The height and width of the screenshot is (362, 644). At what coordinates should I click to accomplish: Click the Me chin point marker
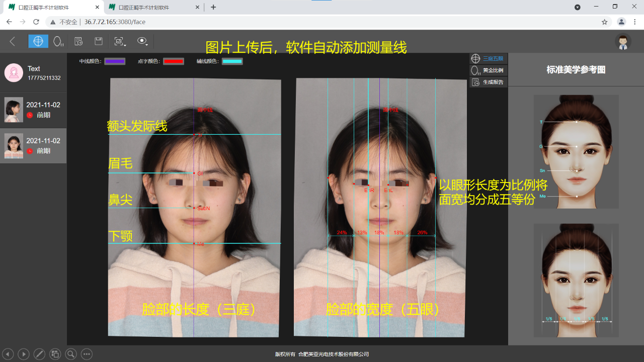point(194,244)
